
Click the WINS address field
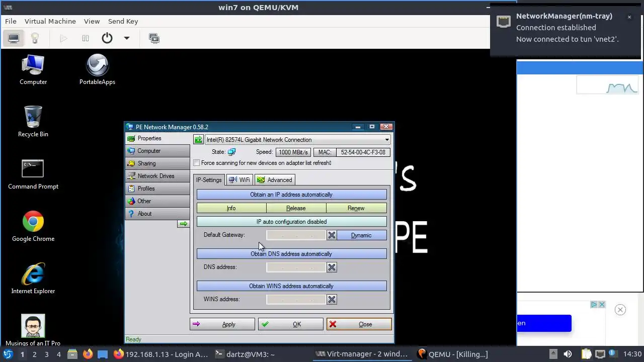[296, 300]
